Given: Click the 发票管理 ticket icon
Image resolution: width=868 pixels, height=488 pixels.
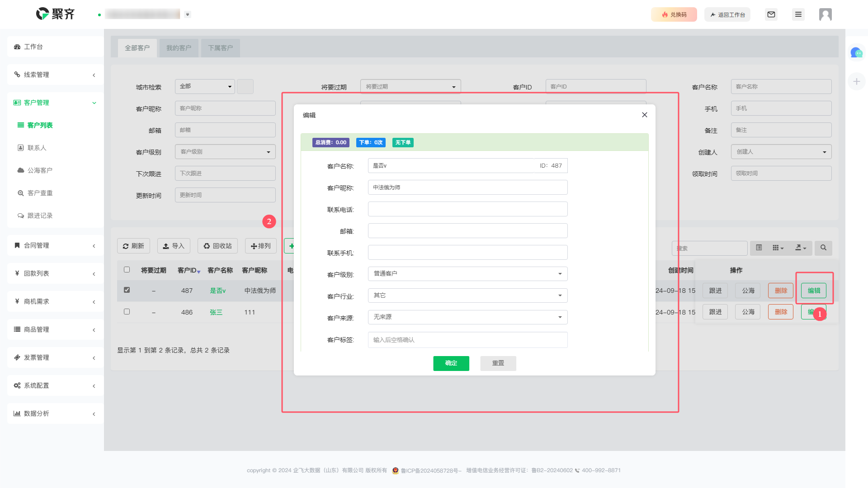Looking at the screenshot, I should point(17,357).
